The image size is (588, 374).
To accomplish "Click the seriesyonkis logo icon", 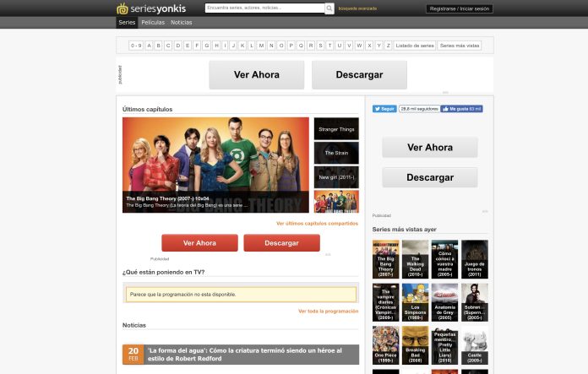I will [x=122, y=8].
